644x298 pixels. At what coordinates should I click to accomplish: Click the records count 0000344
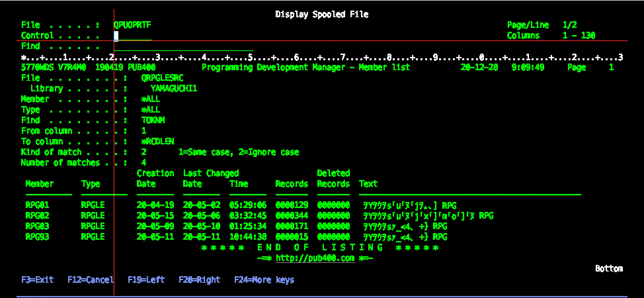point(292,216)
